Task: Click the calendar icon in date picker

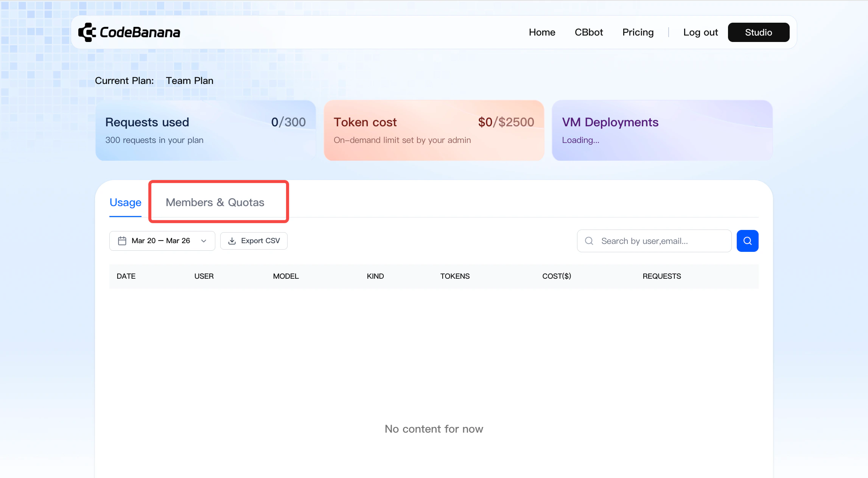Action: pos(122,241)
